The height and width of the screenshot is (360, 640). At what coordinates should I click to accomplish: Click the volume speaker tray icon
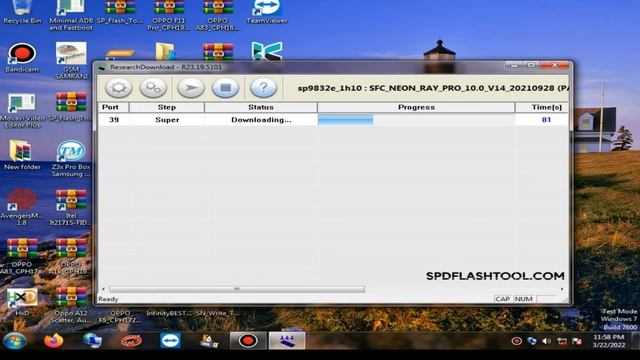coord(547,341)
